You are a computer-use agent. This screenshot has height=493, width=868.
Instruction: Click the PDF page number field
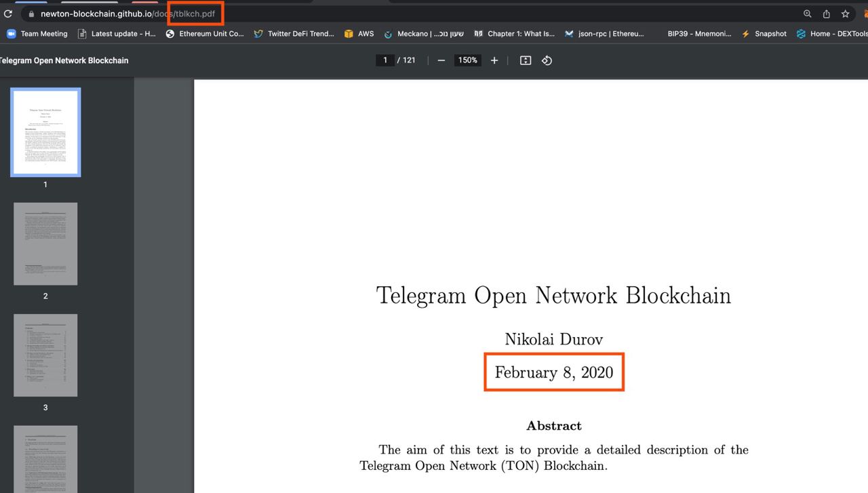[385, 60]
